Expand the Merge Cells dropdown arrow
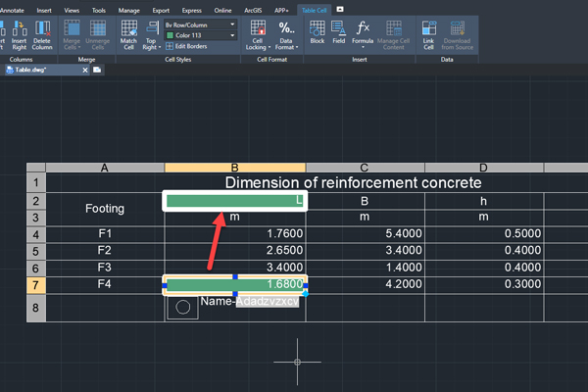588x392 pixels. [79, 47]
